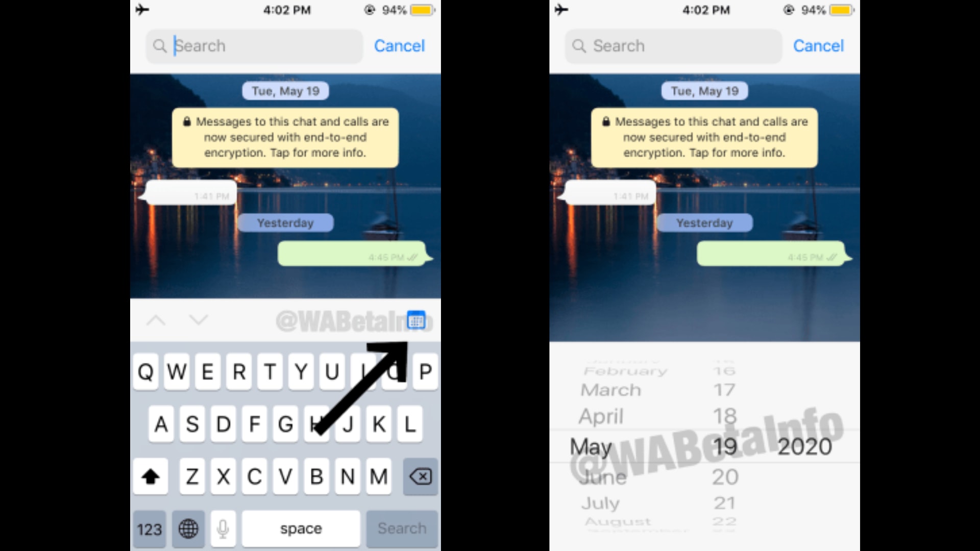Tap the calendar/date picker icon
The height and width of the screenshot is (551, 980).
[x=416, y=321]
